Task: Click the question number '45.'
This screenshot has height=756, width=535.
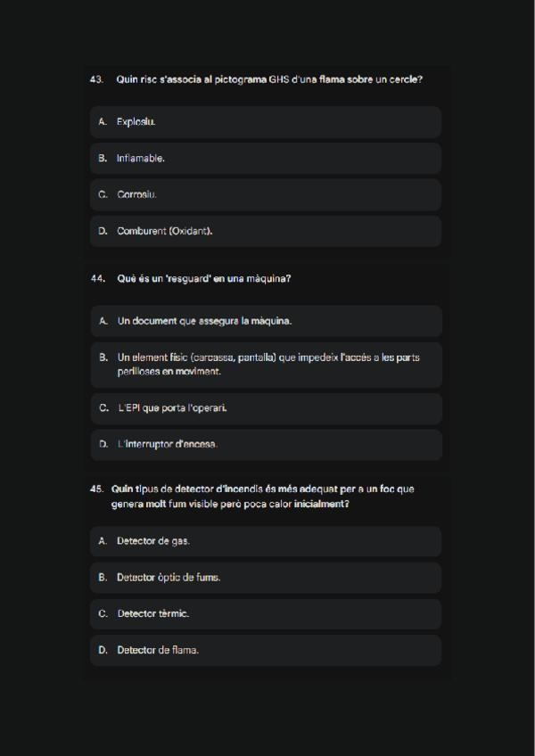Action: point(96,489)
